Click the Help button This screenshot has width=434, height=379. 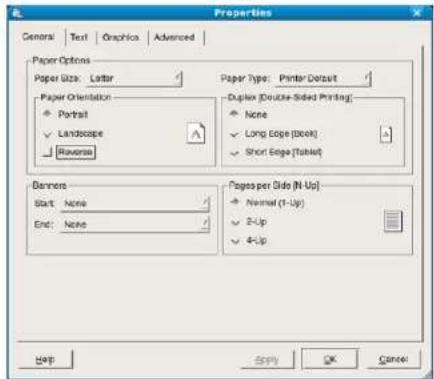point(45,359)
